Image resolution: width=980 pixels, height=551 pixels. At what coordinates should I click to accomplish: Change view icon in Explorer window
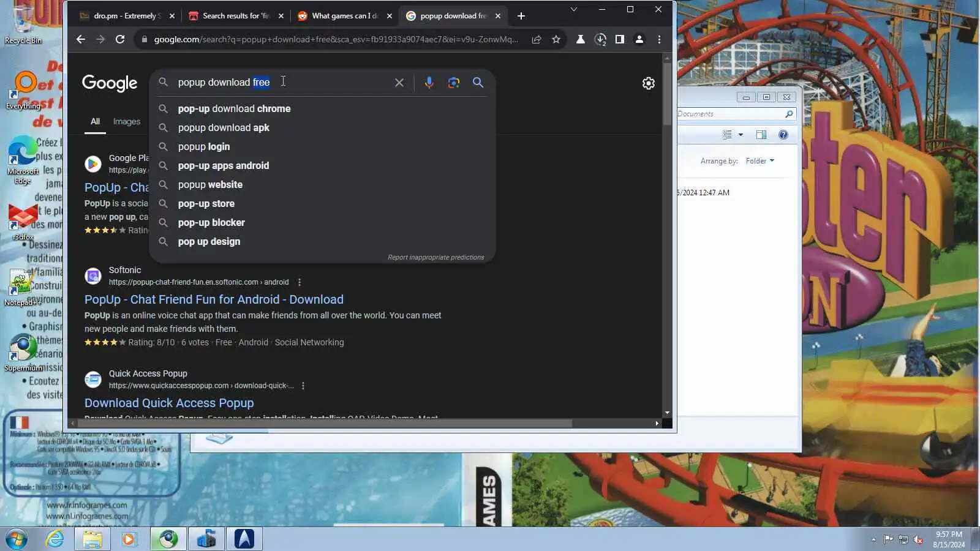727,135
